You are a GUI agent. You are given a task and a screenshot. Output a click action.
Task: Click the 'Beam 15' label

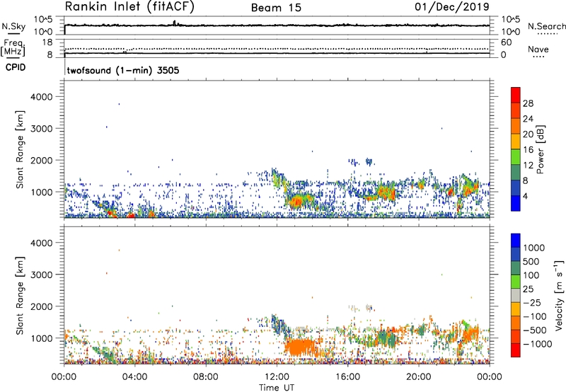276,8
